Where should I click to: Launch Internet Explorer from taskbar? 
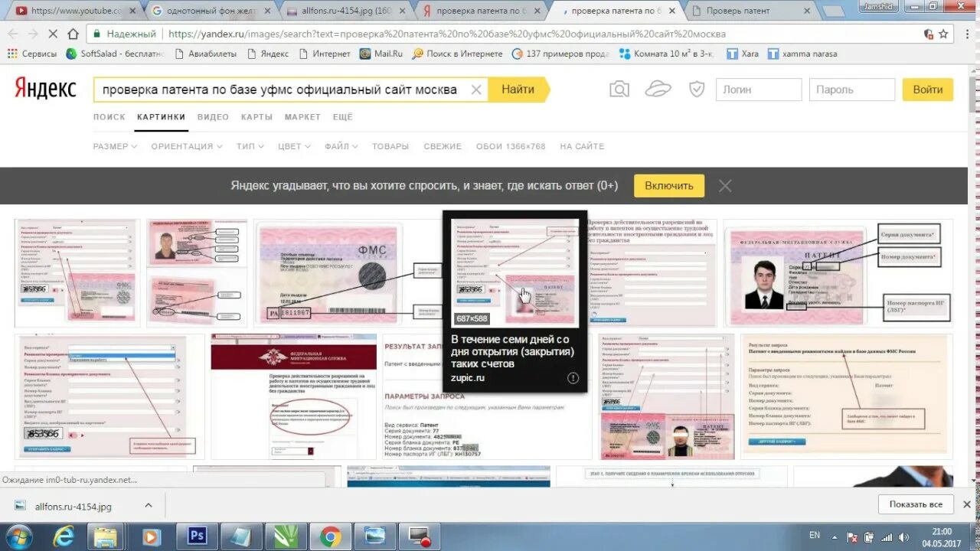point(64,536)
